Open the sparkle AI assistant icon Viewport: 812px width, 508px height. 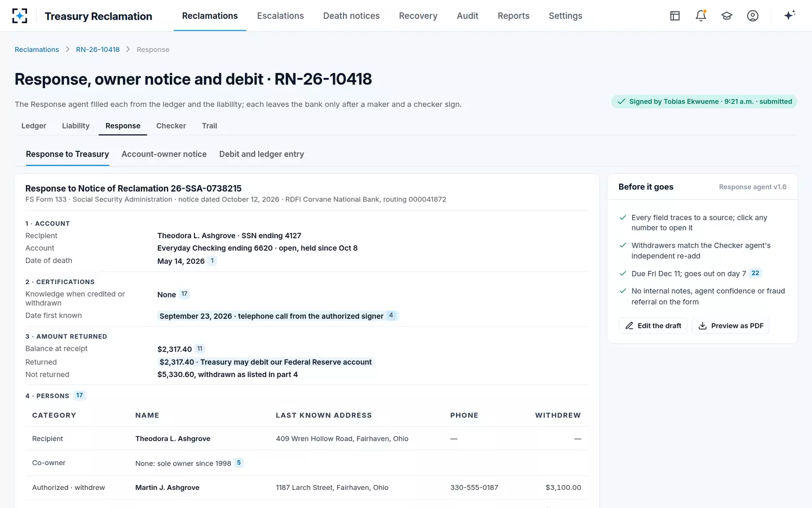(789, 15)
